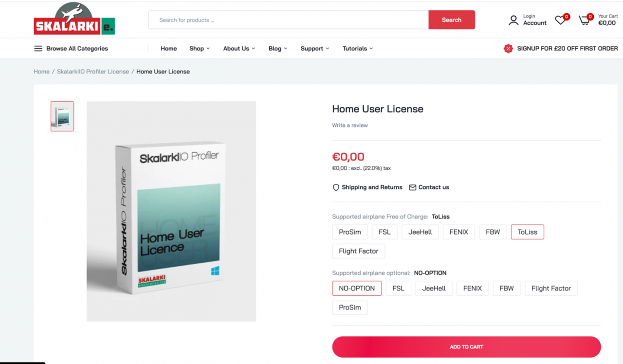Open the Write a review link
Screen dimensions: 623x364
coord(350,126)
